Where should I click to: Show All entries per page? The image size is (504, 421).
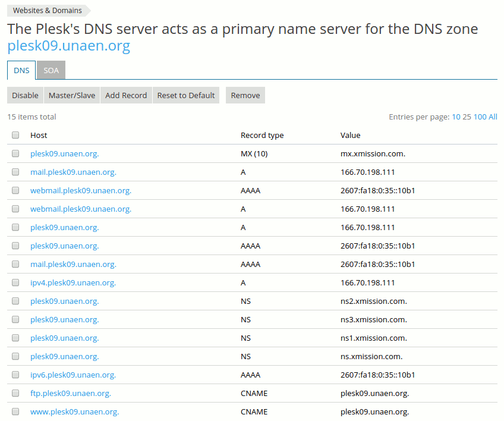pos(493,117)
